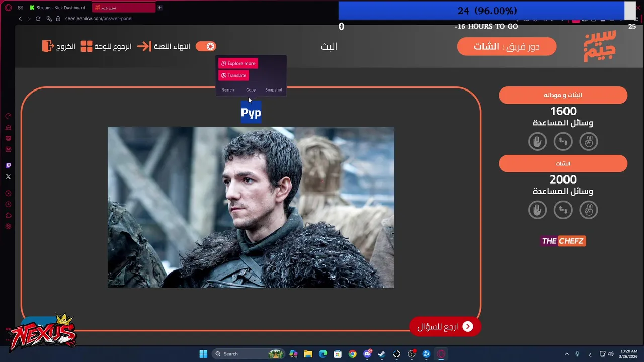Open a new browser tab
This screenshot has height=362, width=644.
(x=159, y=8)
